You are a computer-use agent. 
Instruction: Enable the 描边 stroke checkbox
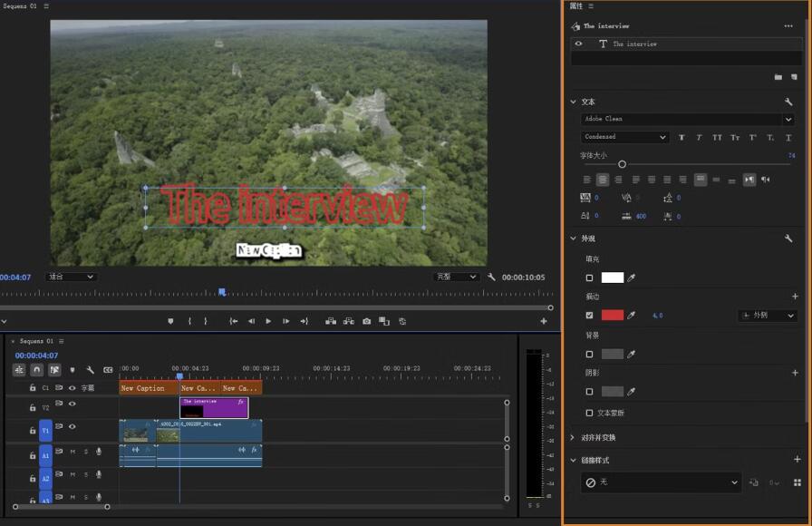point(589,315)
